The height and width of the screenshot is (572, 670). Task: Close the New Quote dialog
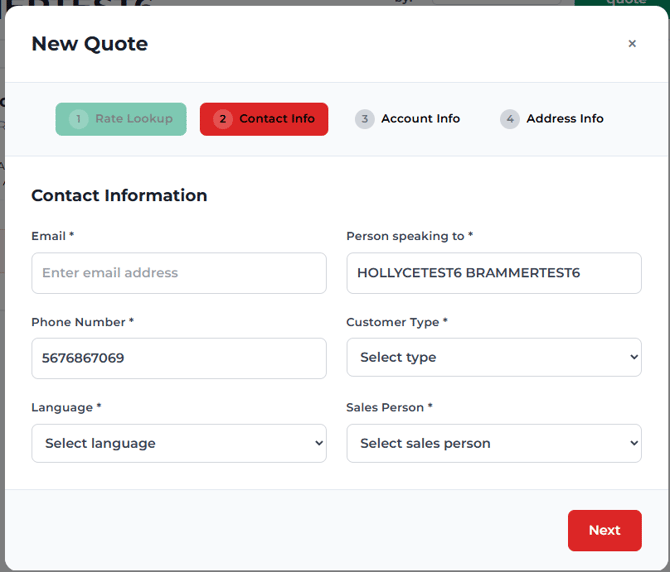[632, 44]
